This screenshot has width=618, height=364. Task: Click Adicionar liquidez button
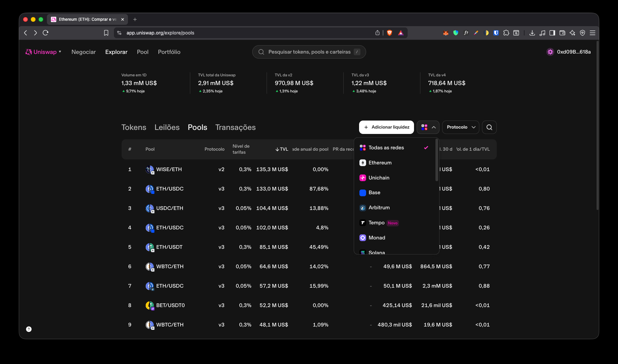387,127
